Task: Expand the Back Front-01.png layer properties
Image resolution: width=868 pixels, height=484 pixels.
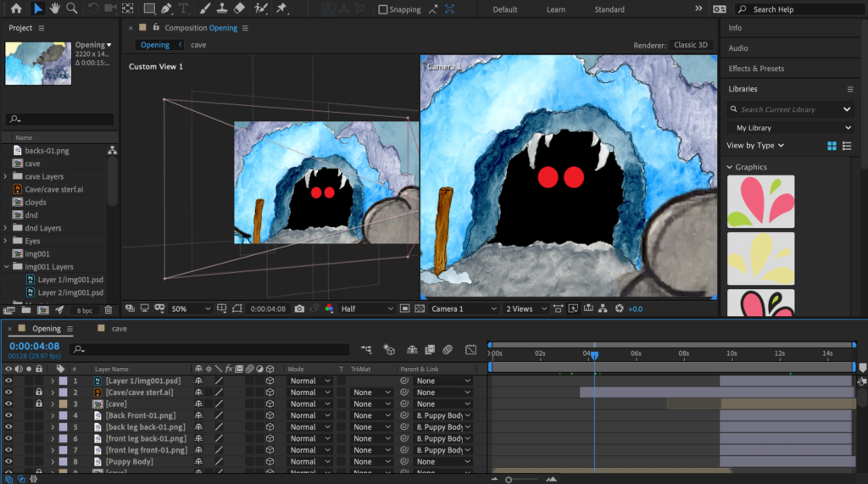Action: tap(53, 416)
